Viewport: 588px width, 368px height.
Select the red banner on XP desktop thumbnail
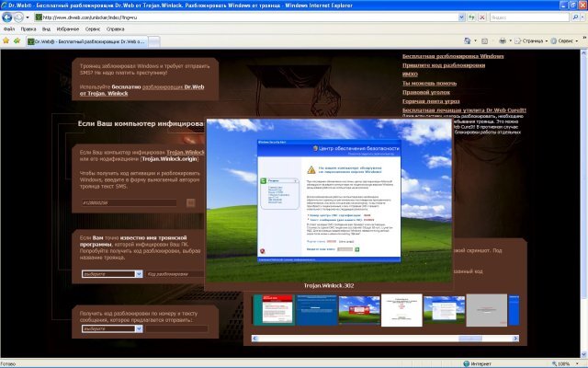pos(359,310)
